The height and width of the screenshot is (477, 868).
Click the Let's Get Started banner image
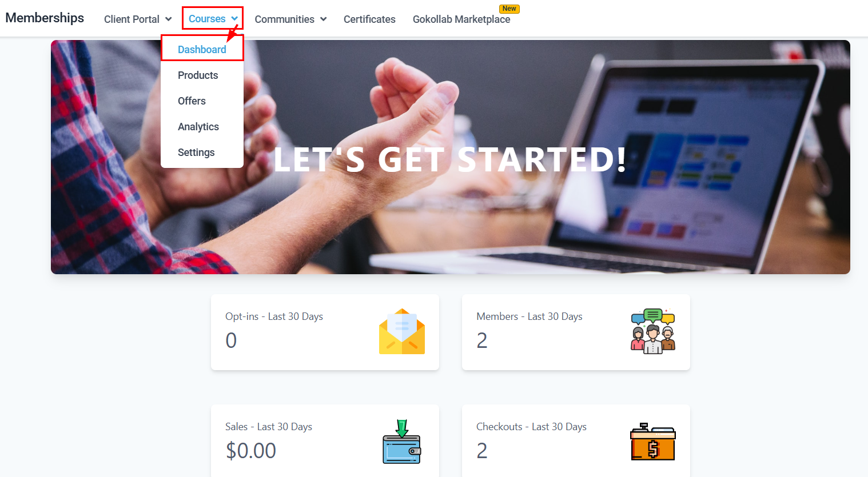(451, 157)
